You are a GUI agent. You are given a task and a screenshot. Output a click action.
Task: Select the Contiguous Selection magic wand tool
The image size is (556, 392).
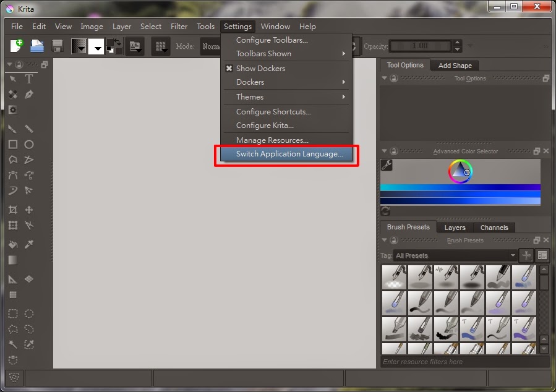click(x=13, y=344)
